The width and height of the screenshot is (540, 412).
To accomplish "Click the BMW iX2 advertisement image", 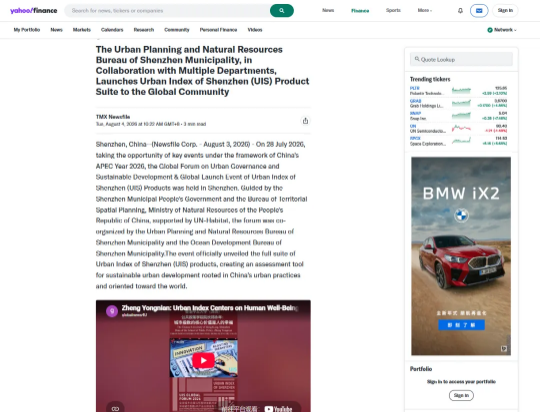I will (x=461, y=256).
